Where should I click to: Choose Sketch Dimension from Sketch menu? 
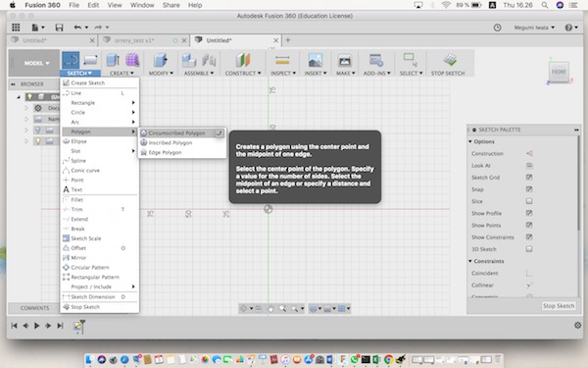pos(99,296)
